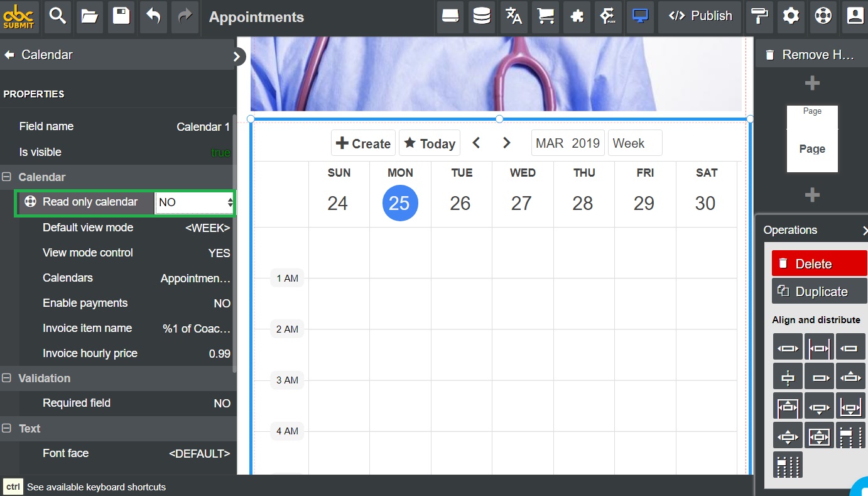The height and width of the screenshot is (496, 868).
Task: Open the paint roller theme icon
Action: pyautogui.click(x=759, y=16)
